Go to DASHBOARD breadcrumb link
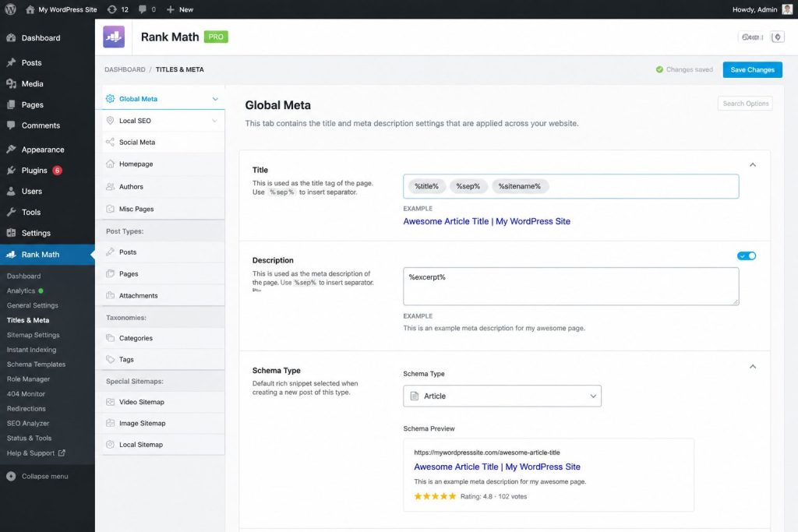Image resolution: width=798 pixels, height=532 pixels. click(x=125, y=69)
